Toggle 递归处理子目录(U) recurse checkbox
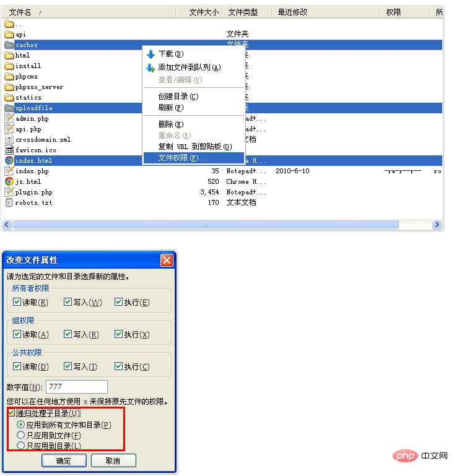This screenshot has width=454, height=476. coord(12,413)
